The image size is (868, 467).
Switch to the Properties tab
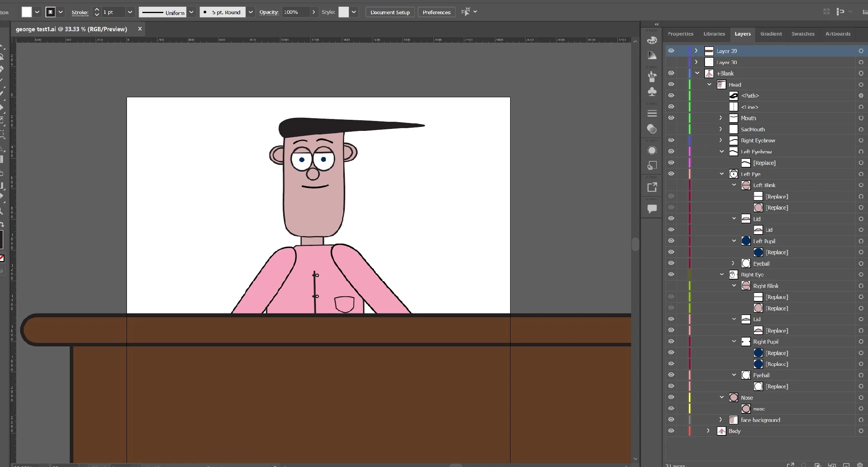[x=680, y=34]
